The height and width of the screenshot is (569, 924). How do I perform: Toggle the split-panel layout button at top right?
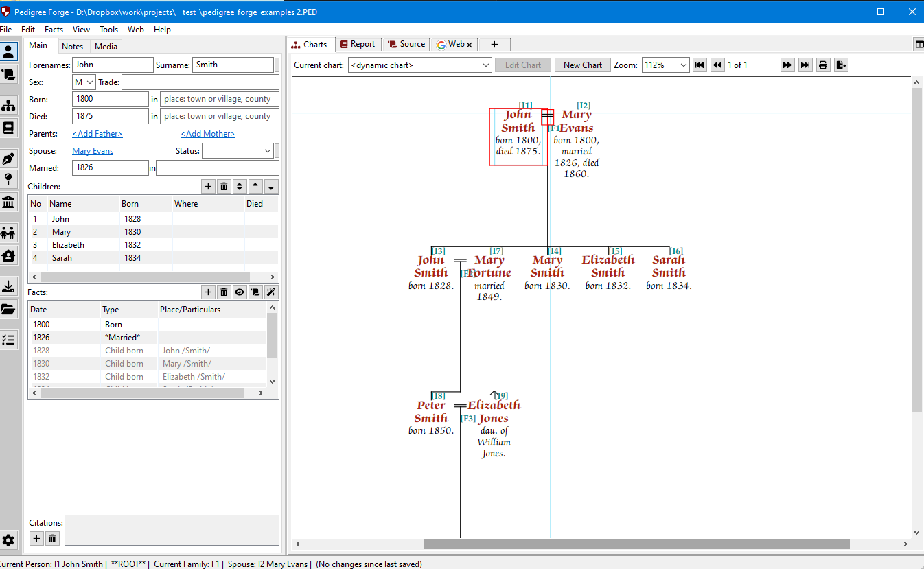click(919, 45)
